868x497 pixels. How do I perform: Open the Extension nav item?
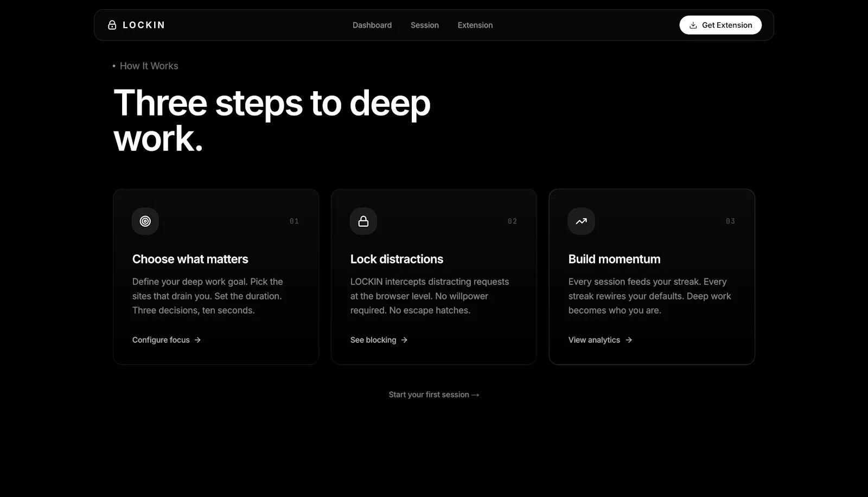pyautogui.click(x=475, y=25)
